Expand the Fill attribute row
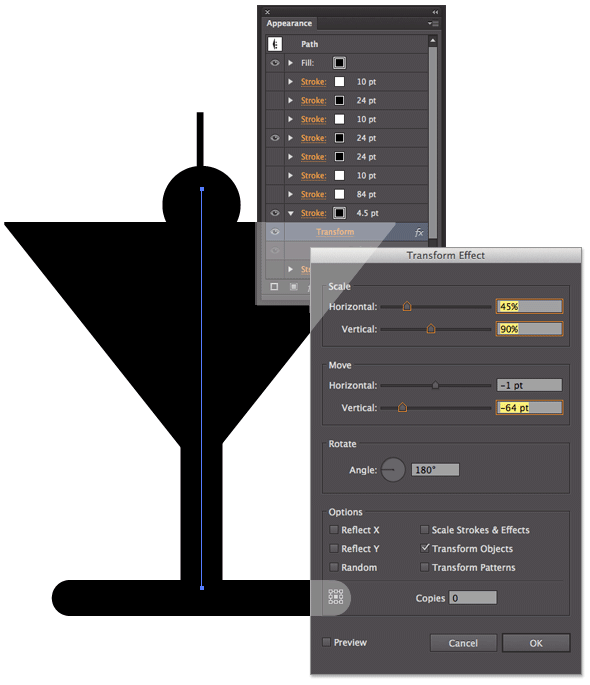 pos(290,63)
